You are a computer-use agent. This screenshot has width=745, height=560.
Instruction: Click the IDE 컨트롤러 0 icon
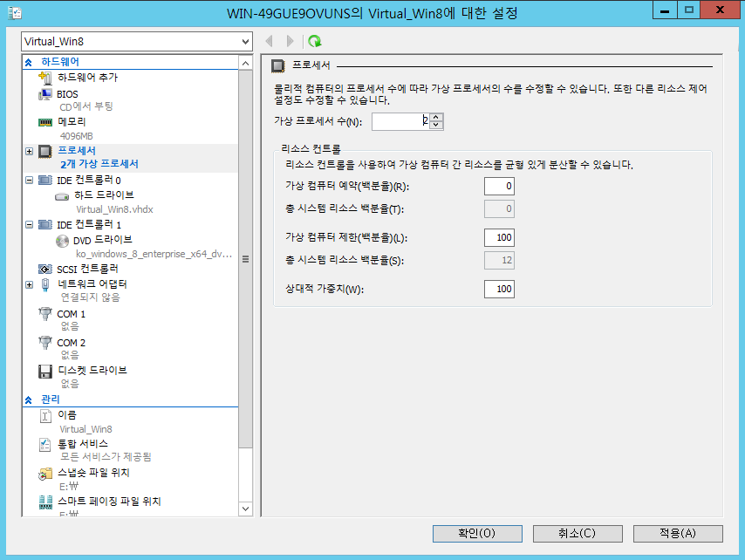45,180
